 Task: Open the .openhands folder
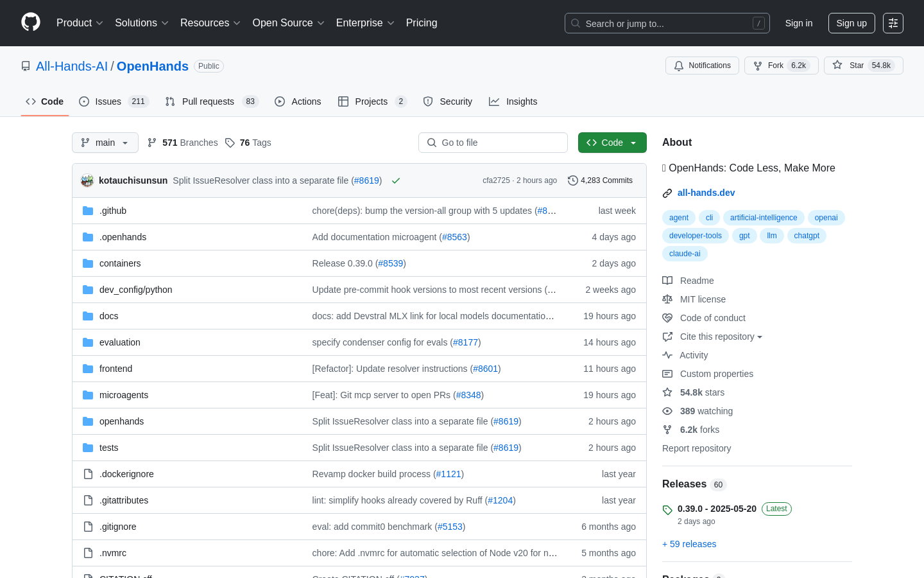[123, 237]
